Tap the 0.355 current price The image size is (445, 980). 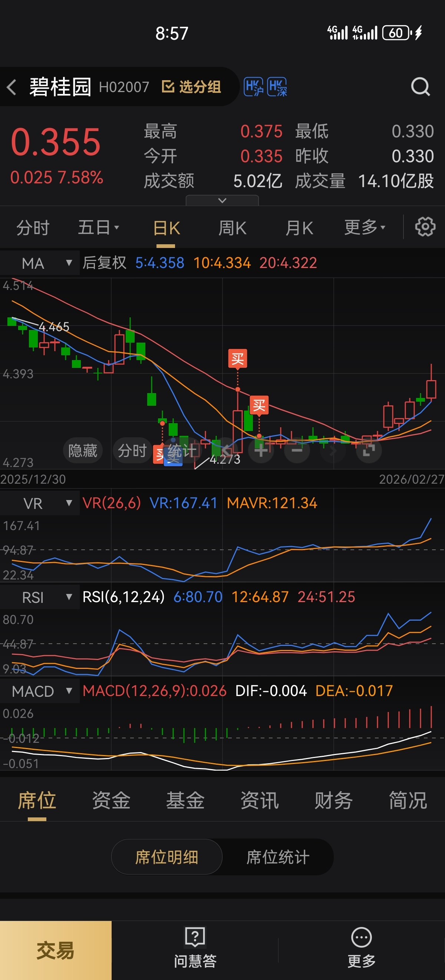click(56, 142)
